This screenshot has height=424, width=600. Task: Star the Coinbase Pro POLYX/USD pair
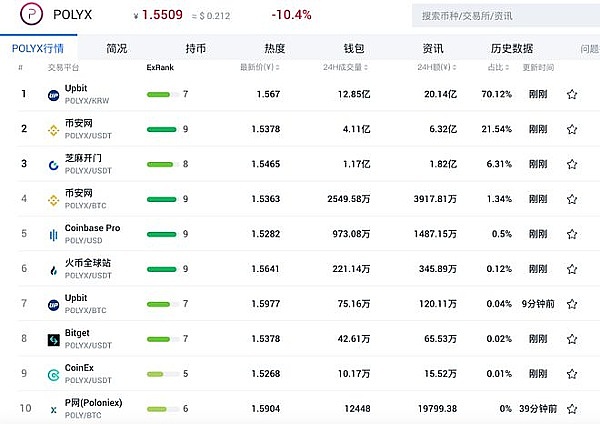coord(572,235)
